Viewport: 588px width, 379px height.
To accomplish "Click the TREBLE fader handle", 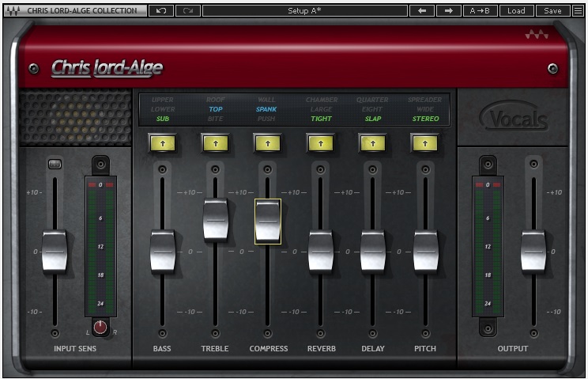I will point(216,219).
